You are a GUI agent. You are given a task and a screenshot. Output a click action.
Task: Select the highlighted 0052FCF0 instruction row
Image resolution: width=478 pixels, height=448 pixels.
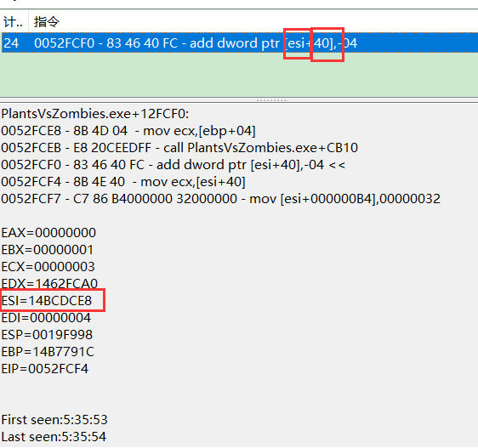point(239,43)
